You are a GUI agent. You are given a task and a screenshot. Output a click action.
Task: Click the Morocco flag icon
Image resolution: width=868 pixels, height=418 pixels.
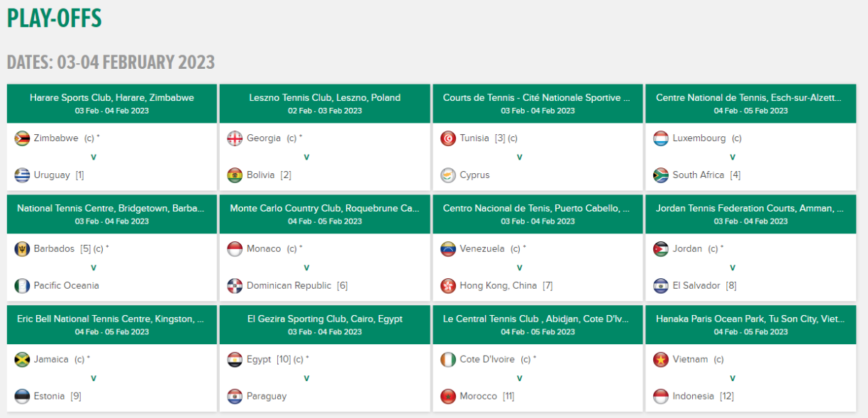tap(447, 397)
